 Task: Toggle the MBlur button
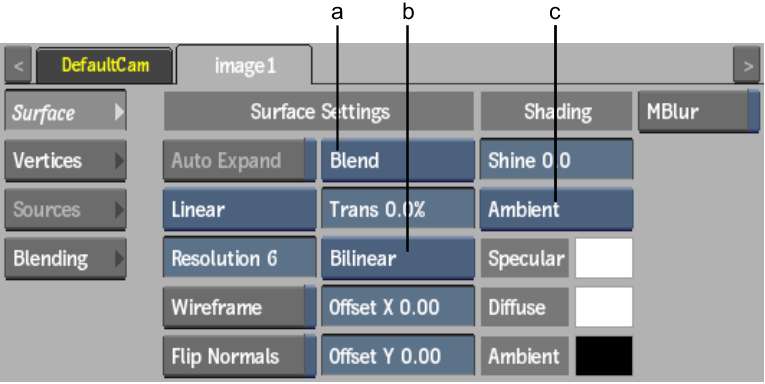[699, 112]
